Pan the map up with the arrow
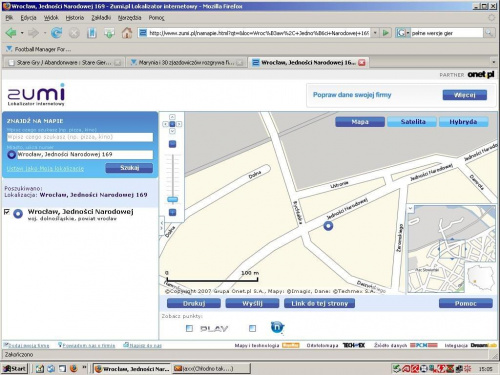500x375 pixels. [x=172, y=117]
